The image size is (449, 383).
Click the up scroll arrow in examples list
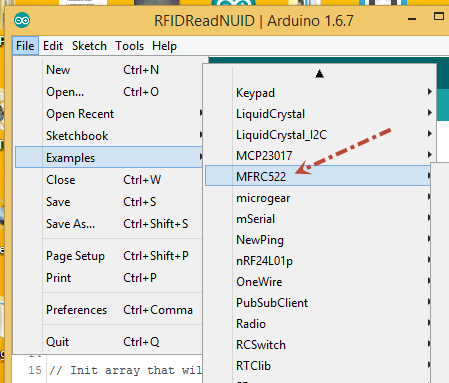pos(319,74)
